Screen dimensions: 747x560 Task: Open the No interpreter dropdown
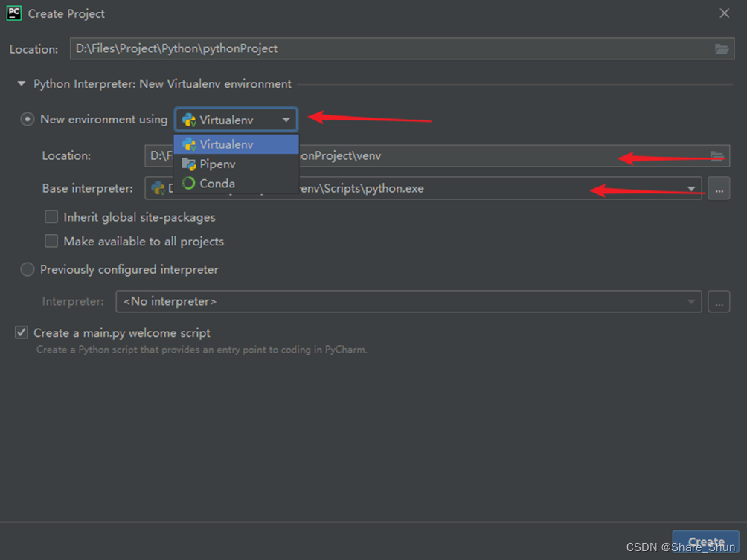[x=408, y=301]
